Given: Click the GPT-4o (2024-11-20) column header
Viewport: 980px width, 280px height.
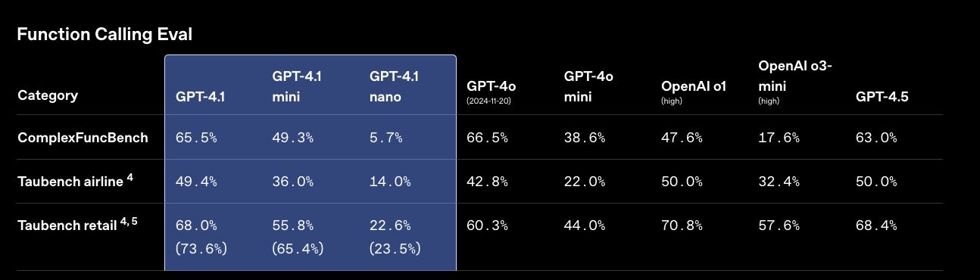Looking at the screenshot, I should (x=492, y=91).
